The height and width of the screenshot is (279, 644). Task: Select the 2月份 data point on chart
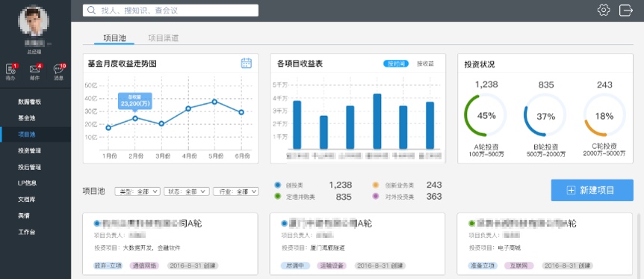click(x=134, y=118)
